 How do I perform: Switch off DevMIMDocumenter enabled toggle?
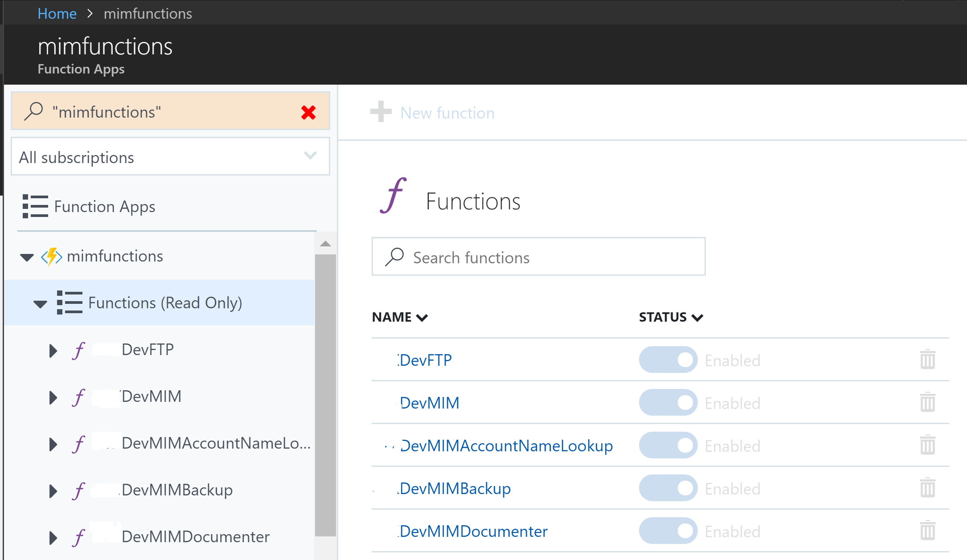point(668,531)
